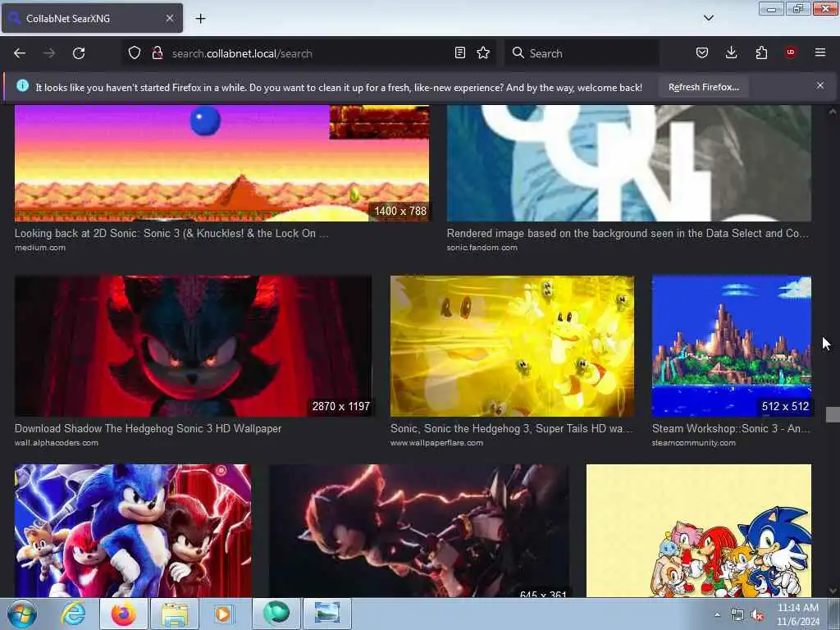Click the muted volume tray icon

click(x=757, y=615)
